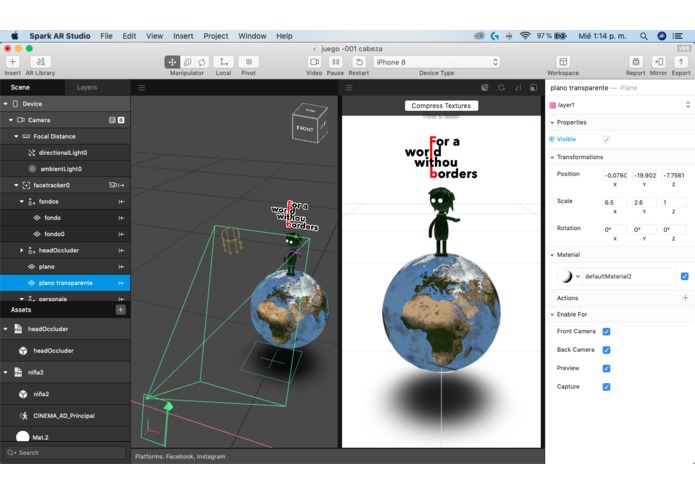Image resolution: width=695 pixels, height=494 pixels.
Task: Click the Spotlight search icon in menu bar
Action: (644, 36)
